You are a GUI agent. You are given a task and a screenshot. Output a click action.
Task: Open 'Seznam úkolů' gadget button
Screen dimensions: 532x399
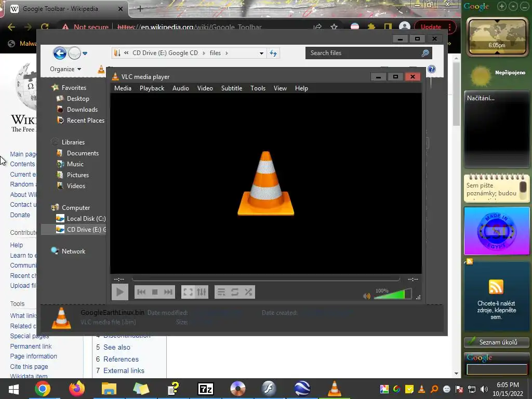pos(497,342)
